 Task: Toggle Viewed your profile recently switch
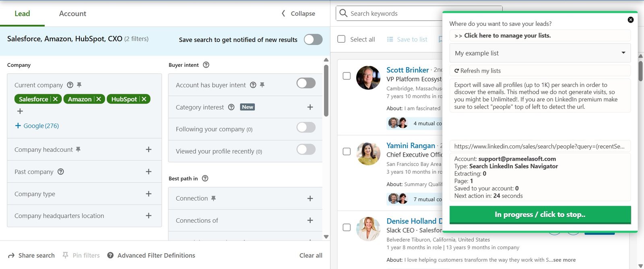306,149
